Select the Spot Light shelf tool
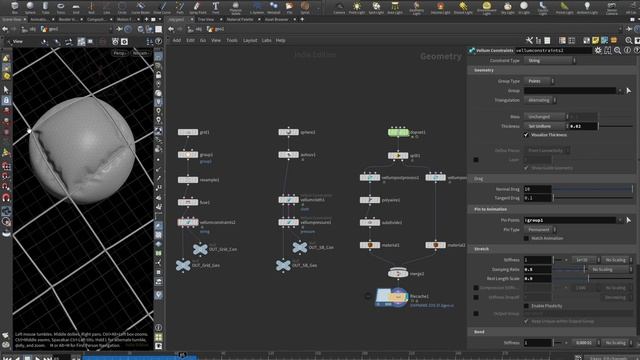The image size is (640, 360). pyautogui.click(x=376, y=7)
